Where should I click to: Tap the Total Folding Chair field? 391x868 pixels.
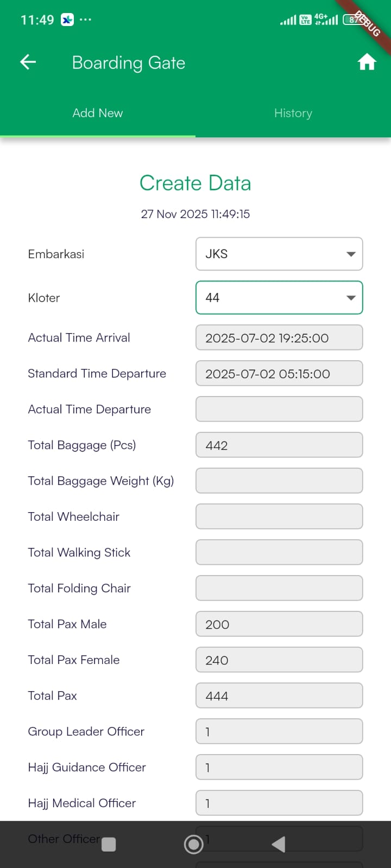tap(279, 588)
